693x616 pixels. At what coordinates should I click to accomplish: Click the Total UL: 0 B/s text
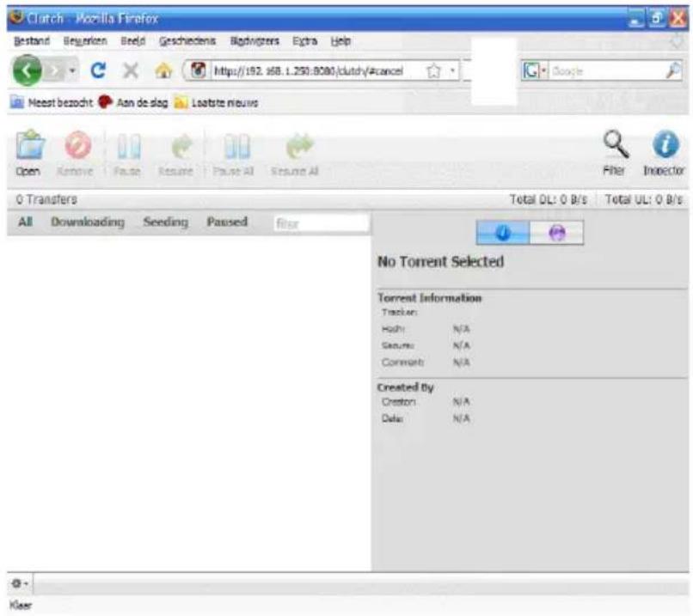pos(643,199)
